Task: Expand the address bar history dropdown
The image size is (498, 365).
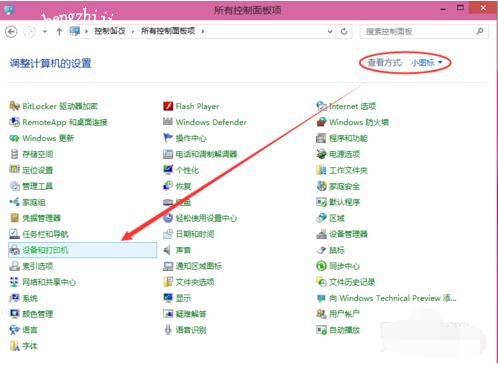Action: tap(330, 32)
